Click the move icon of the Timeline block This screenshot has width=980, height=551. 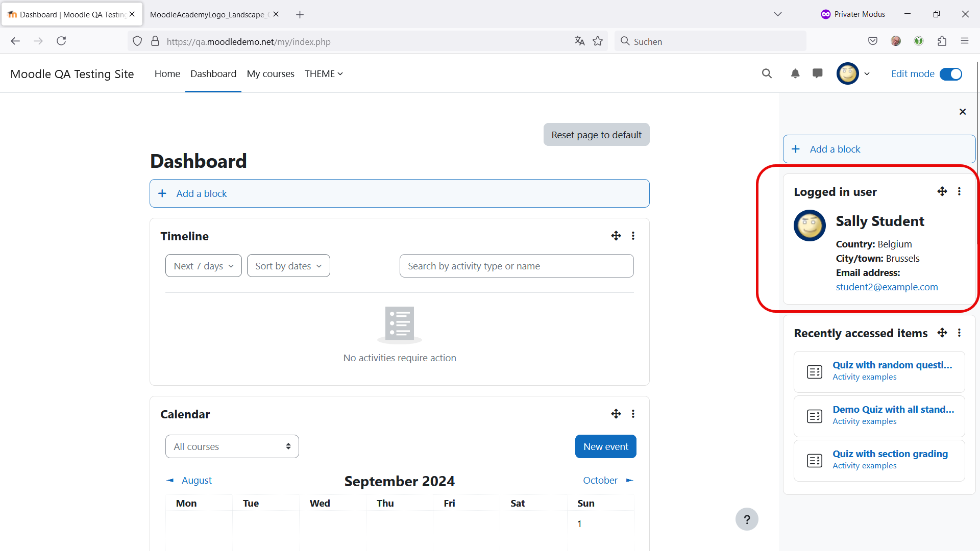616,236
